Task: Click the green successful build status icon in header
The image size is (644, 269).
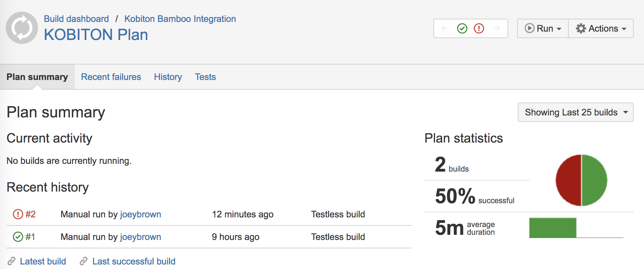Action: [x=462, y=28]
